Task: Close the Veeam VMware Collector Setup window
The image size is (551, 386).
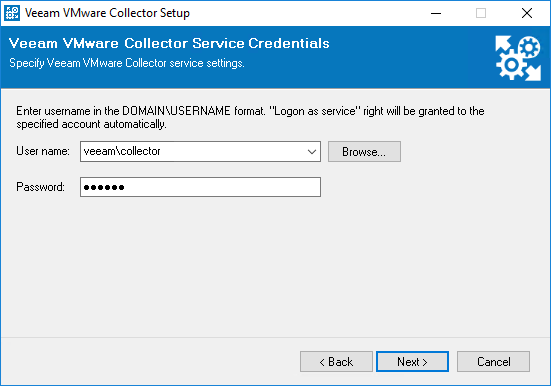Action: 526,13
